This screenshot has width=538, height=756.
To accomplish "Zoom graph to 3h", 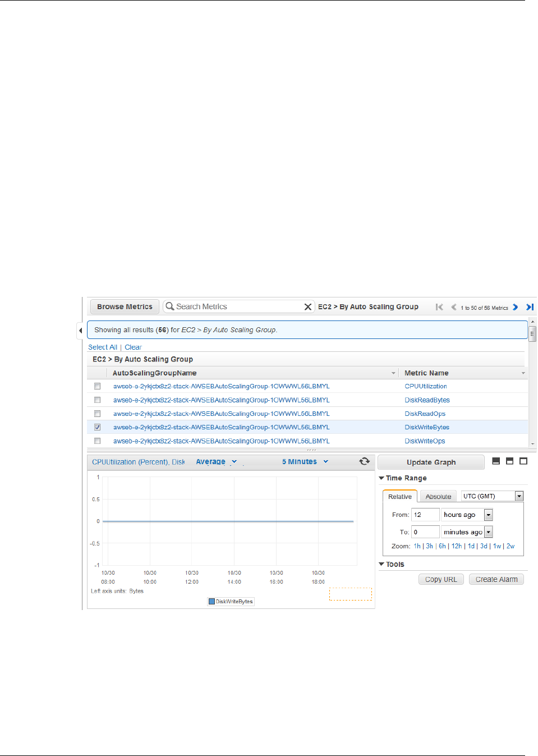I will click(x=429, y=546).
